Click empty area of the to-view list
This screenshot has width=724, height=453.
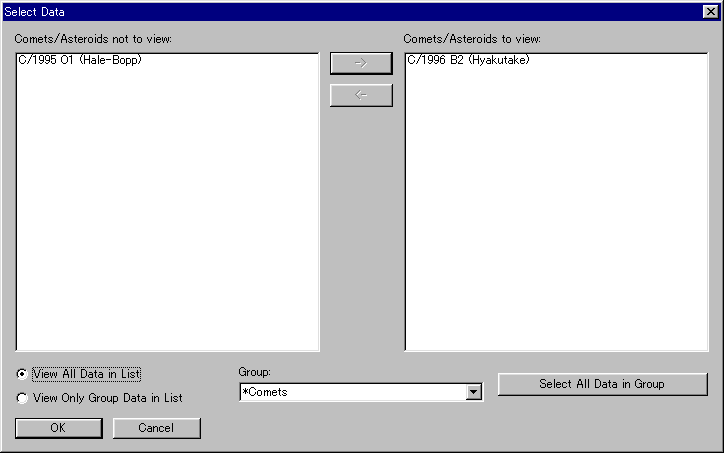pos(555,220)
